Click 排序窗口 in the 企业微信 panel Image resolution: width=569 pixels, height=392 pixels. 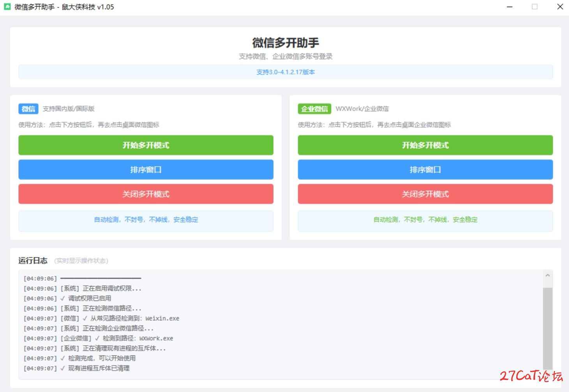(x=425, y=170)
